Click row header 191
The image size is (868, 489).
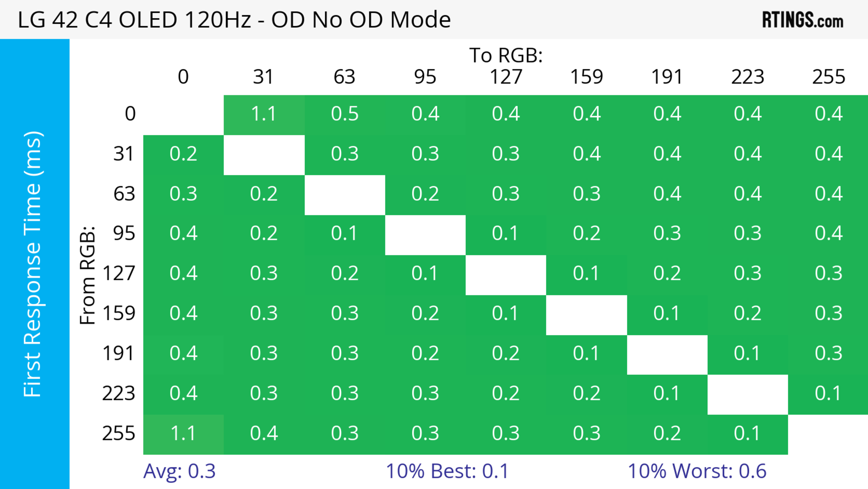119,353
